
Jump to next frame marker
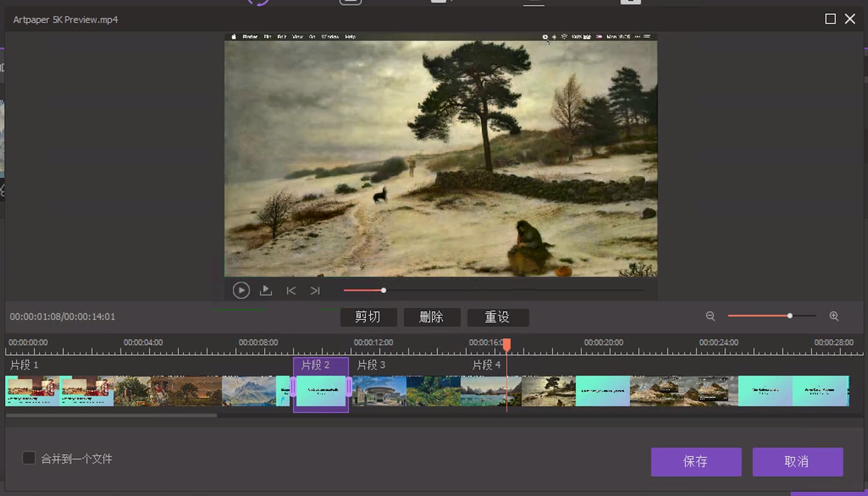pyautogui.click(x=315, y=291)
